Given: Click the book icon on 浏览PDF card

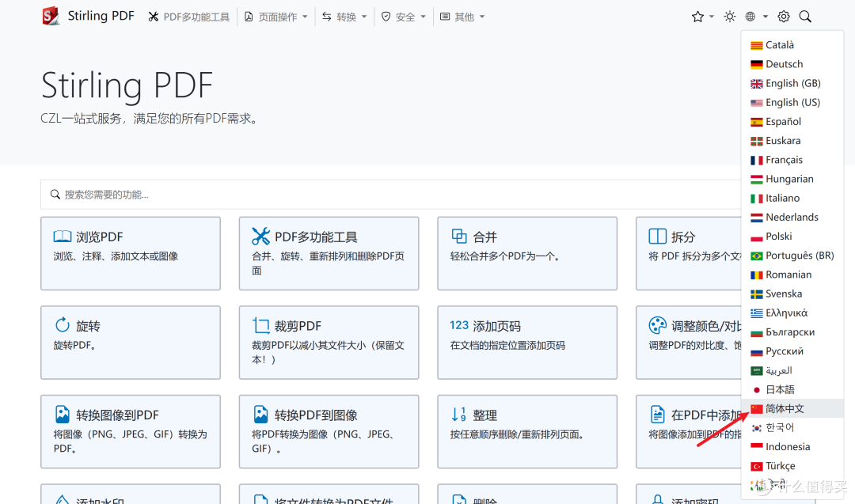Looking at the screenshot, I should (63, 237).
